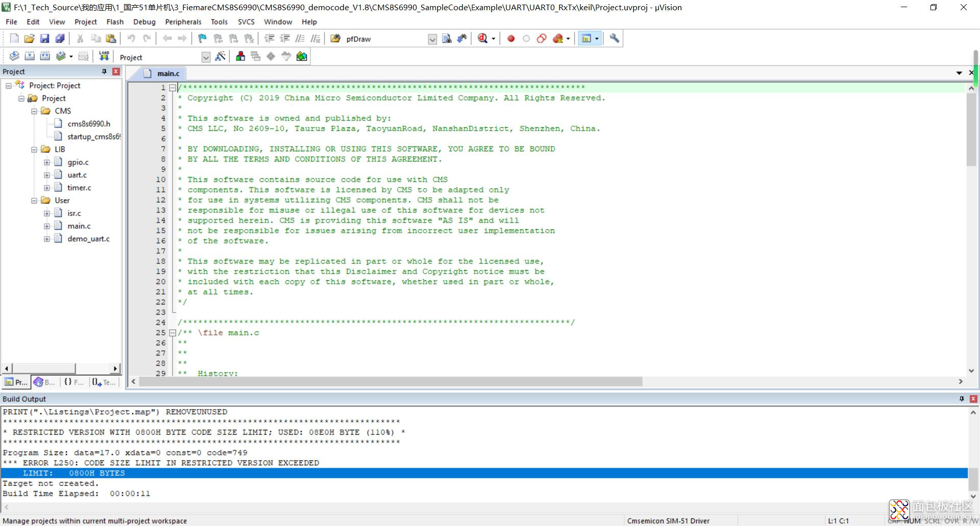The height and width of the screenshot is (526, 980).
Task: Translate current file icon
Action: coord(14,56)
